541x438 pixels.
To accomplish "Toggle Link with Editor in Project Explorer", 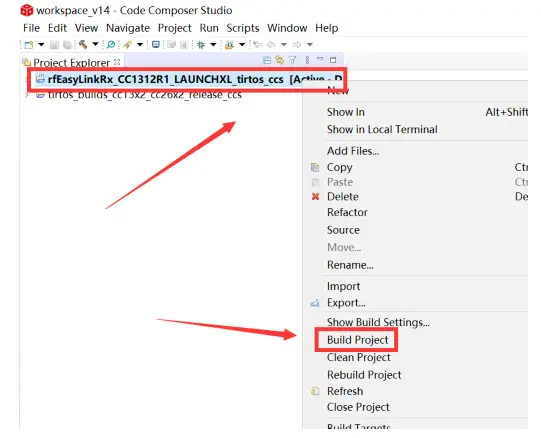I will point(279,60).
